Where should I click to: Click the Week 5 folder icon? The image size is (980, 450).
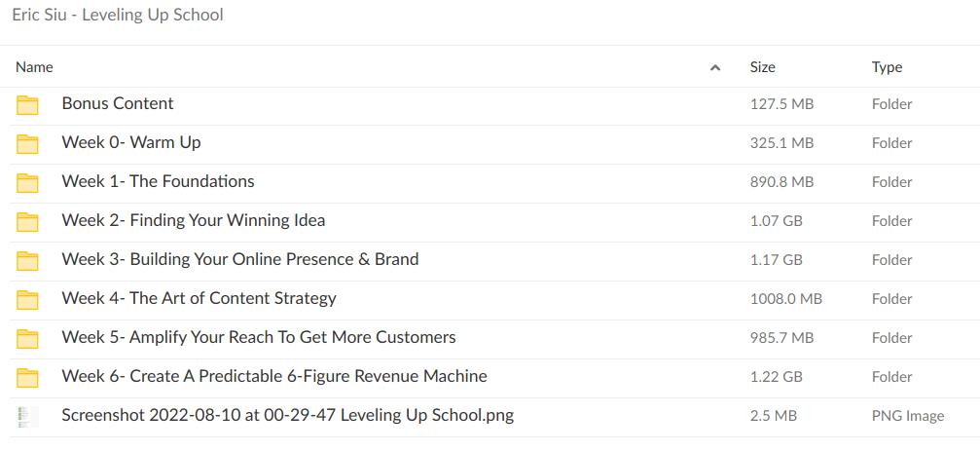[27, 338]
